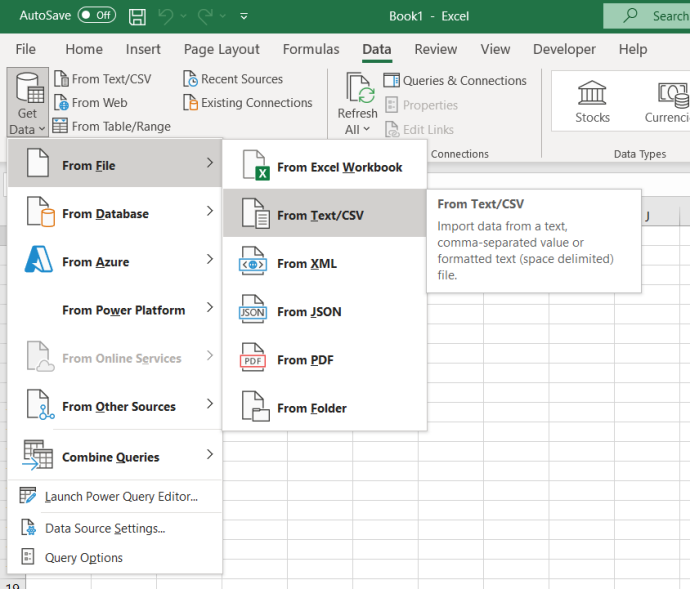Expand the From Online Services submenu arrow
This screenshot has height=589, width=690.
tap(210, 355)
